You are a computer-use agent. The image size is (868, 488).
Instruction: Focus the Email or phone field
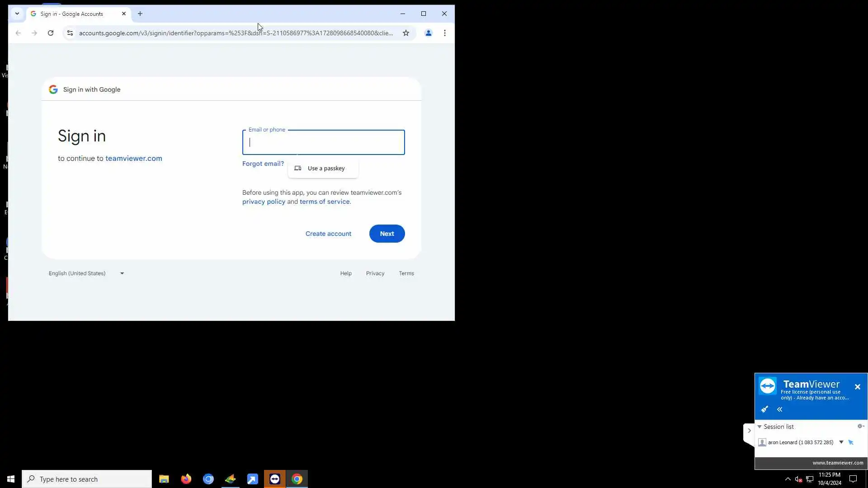pyautogui.click(x=323, y=143)
